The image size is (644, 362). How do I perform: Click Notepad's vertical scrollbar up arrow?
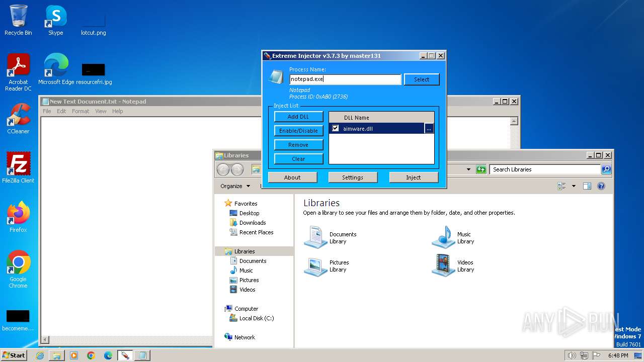(x=514, y=121)
